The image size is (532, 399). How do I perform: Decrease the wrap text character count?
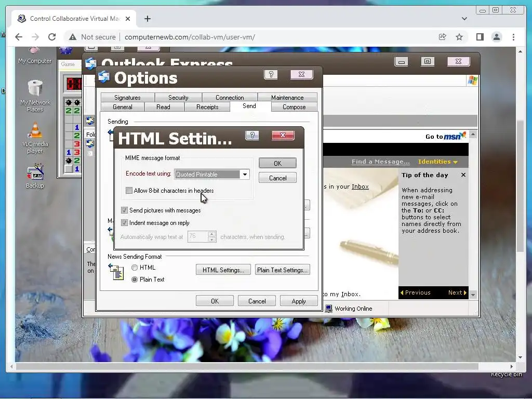(x=212, y=239)
